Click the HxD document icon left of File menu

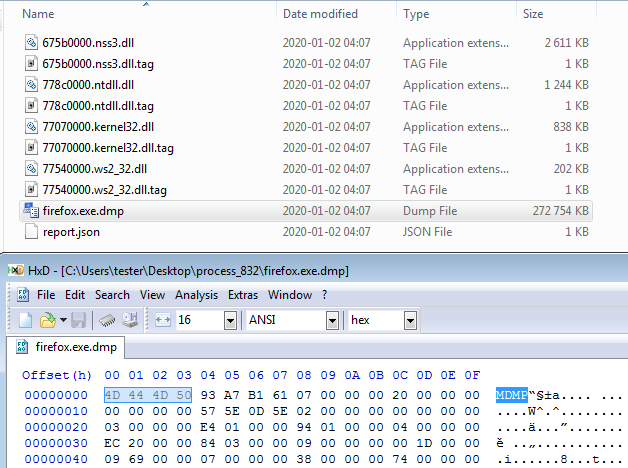23,295
